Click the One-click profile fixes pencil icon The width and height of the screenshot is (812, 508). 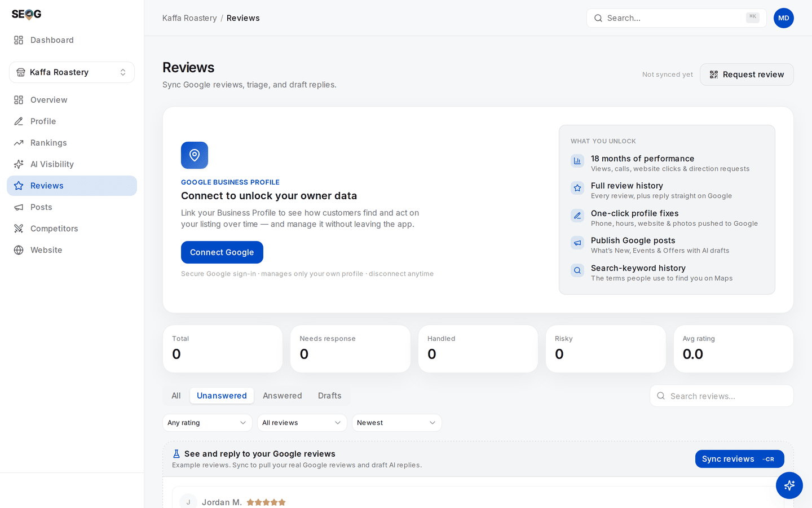point(577,216)
